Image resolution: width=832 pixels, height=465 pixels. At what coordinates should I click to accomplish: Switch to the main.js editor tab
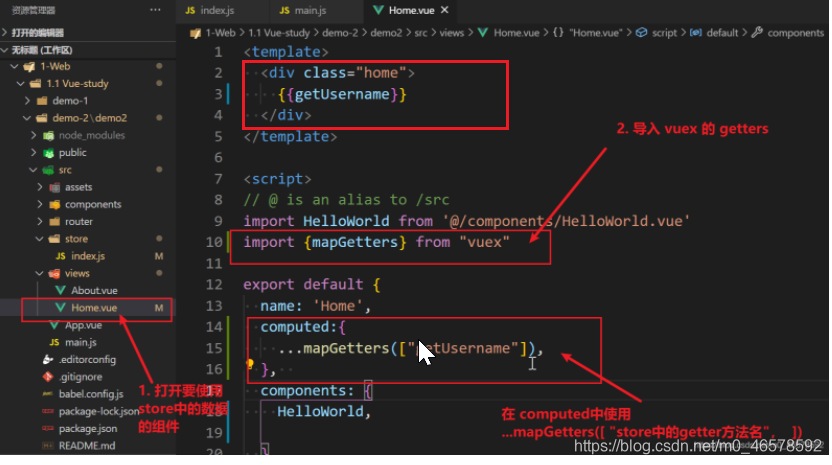pyautogui.click(x=303, y=10)
